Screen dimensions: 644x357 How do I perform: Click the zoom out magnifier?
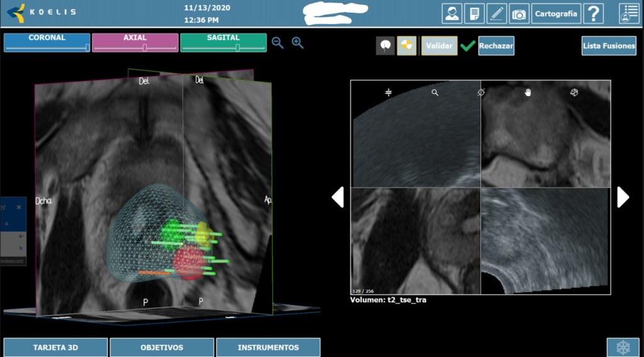[277, 43]
